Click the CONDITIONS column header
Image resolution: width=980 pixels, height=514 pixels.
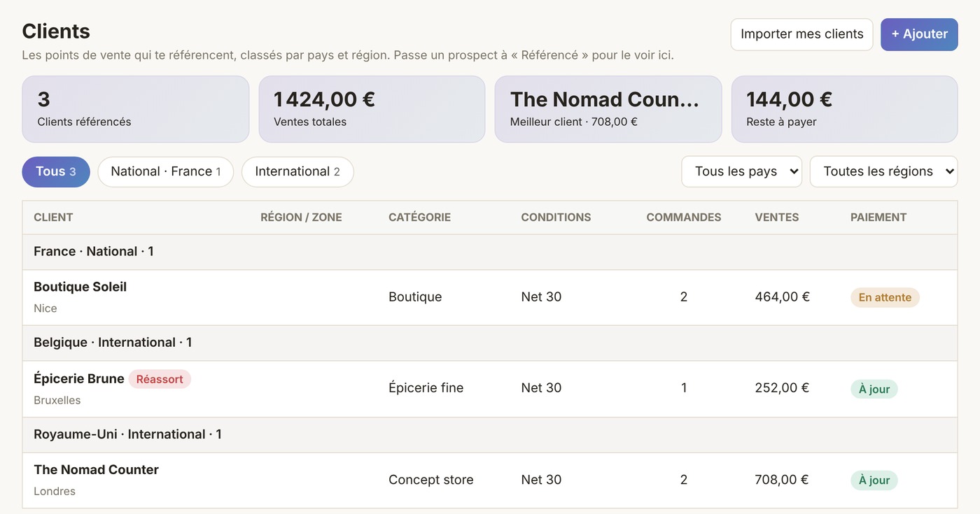click(x=556, y=217)
